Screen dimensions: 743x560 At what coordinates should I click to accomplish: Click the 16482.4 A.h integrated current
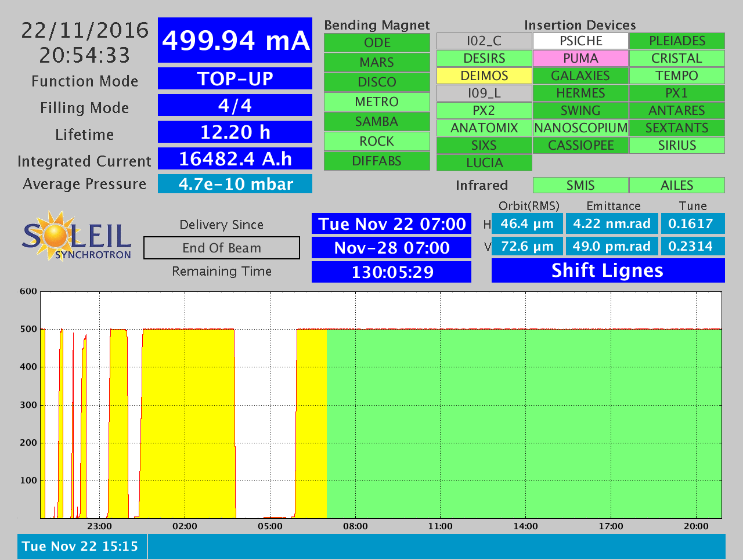point(235,159)
